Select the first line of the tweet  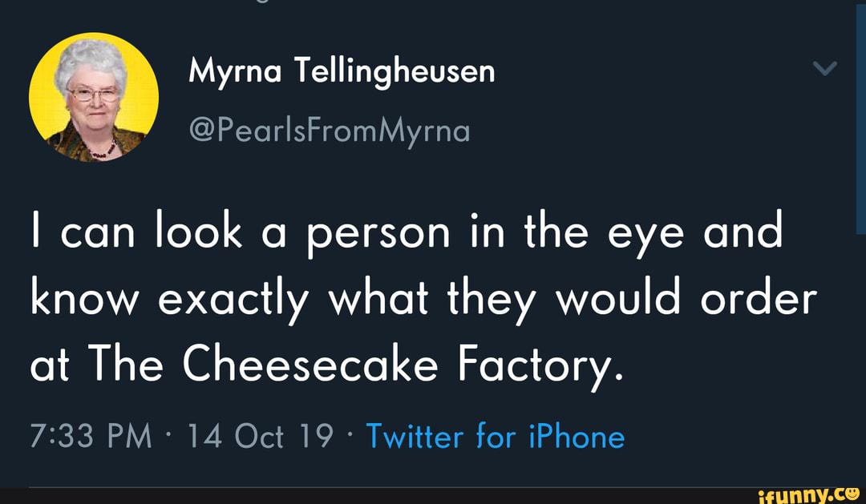[x=407, y=231]
